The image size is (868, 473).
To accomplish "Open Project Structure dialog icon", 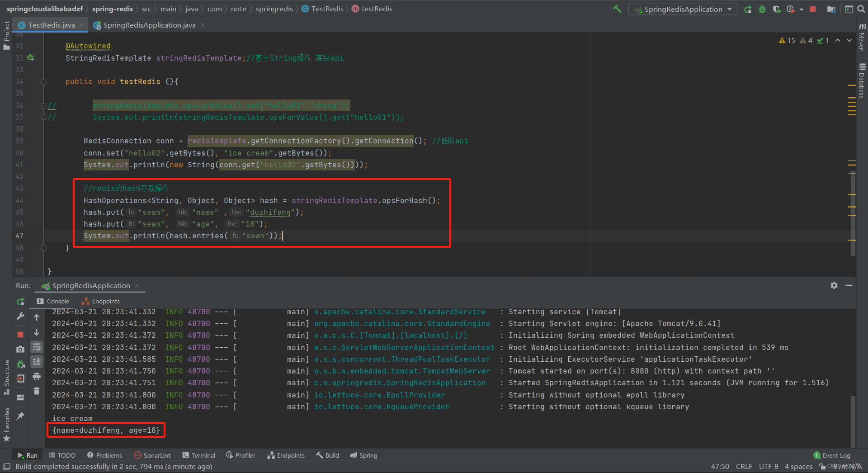I will coord(831,9).
